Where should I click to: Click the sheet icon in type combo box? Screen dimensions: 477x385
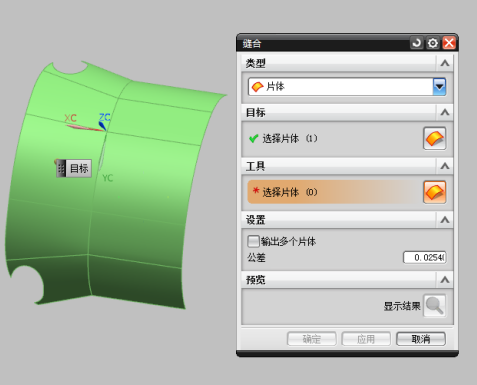(x=257, y=87)
